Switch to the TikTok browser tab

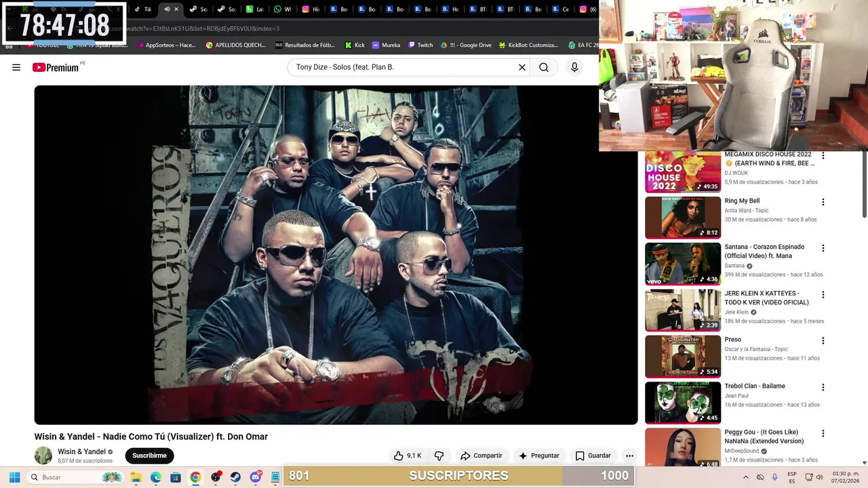tap(142, 9)
